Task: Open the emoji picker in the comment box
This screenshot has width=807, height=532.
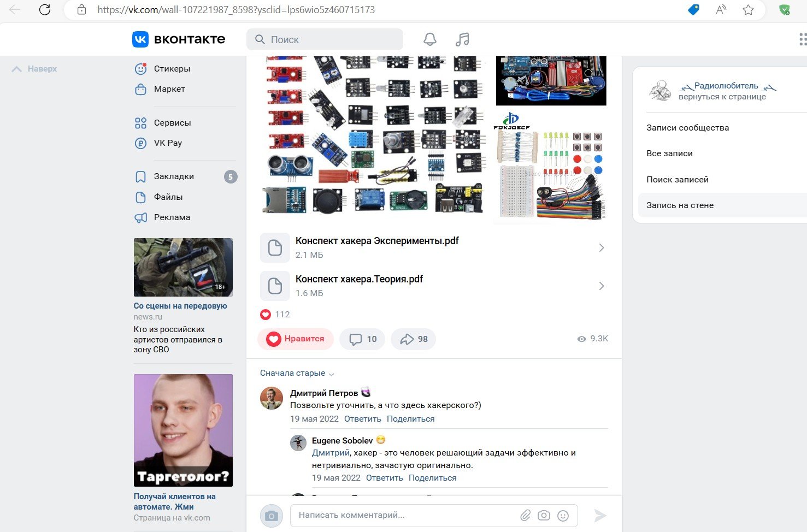Action: coord(563,515)
